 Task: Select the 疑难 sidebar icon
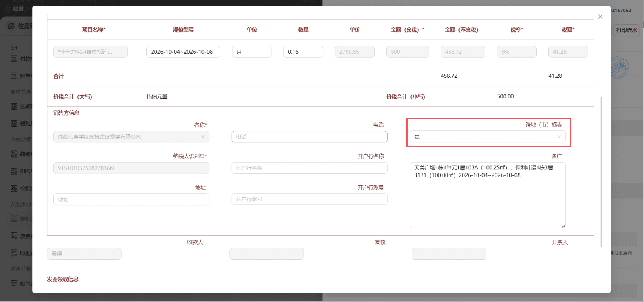click(14, 123)
